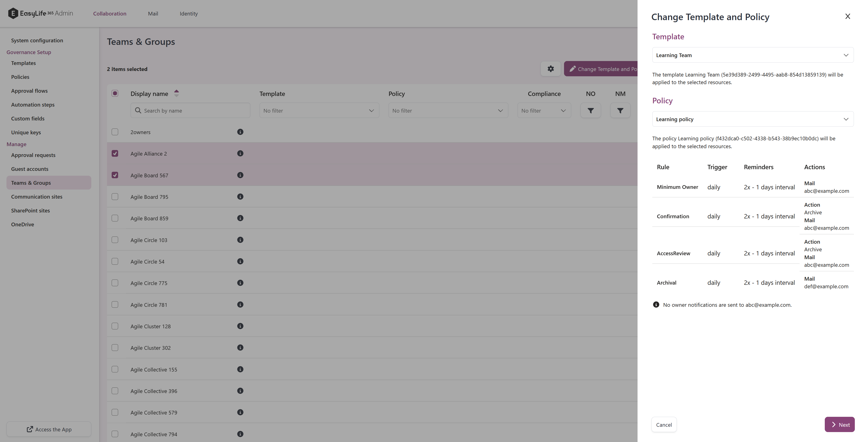Click the settings gear icon button

[550, 69]
